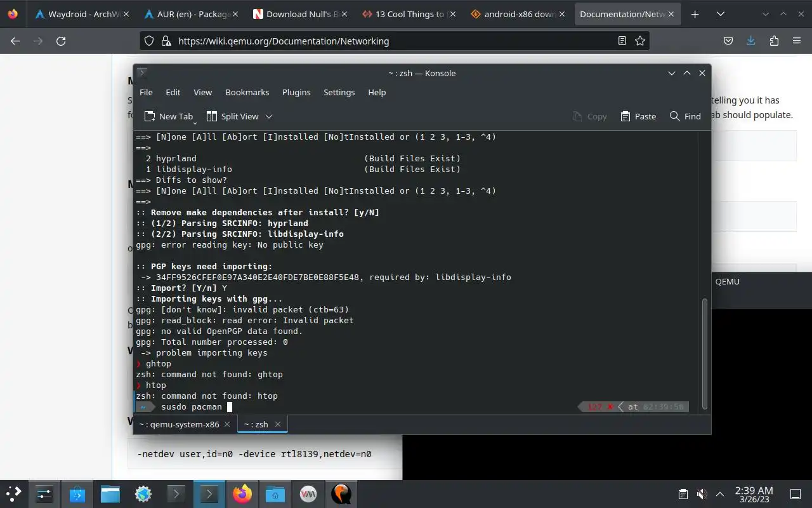Open the virt-manager VM taskbar icon

(x=308, y=493)
